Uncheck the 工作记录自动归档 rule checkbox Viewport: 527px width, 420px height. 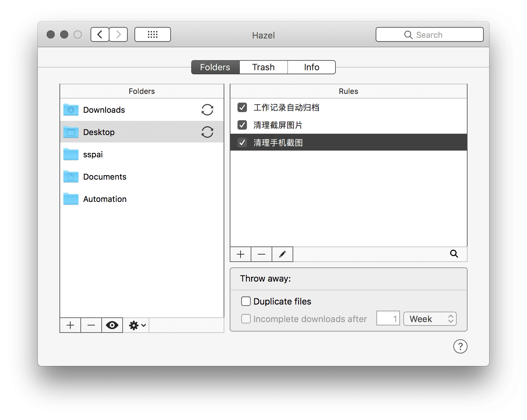242,107
